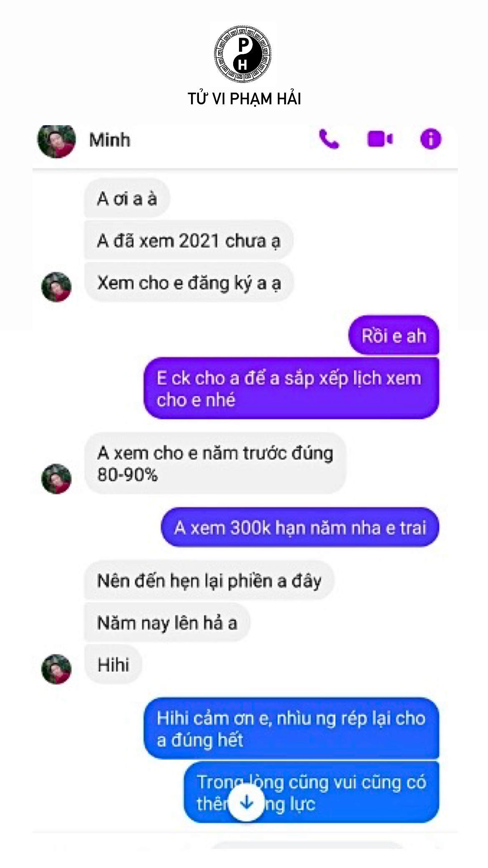Screen dimensions: 488x868
Task: Start a video call with Minh
Action: pyautogui.click(x=380, y=139)
